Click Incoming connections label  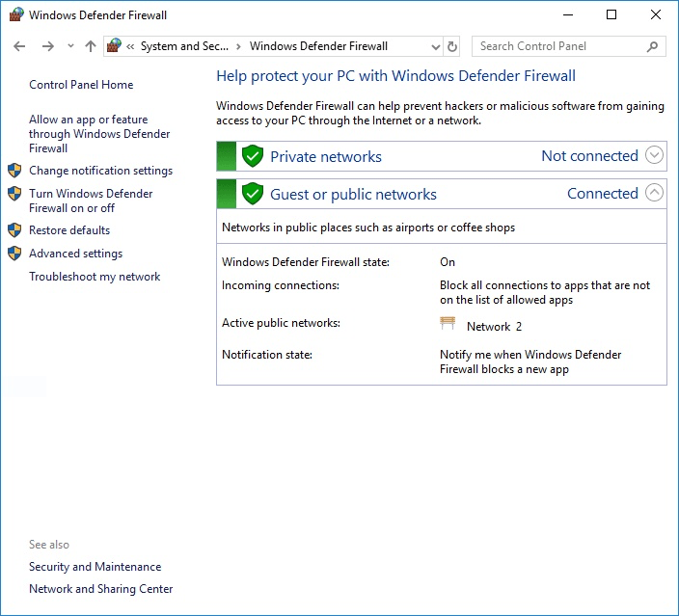280,285
